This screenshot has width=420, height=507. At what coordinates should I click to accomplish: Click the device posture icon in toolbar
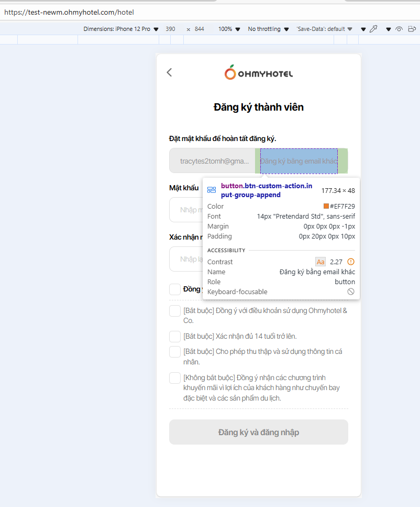point(411,29)
